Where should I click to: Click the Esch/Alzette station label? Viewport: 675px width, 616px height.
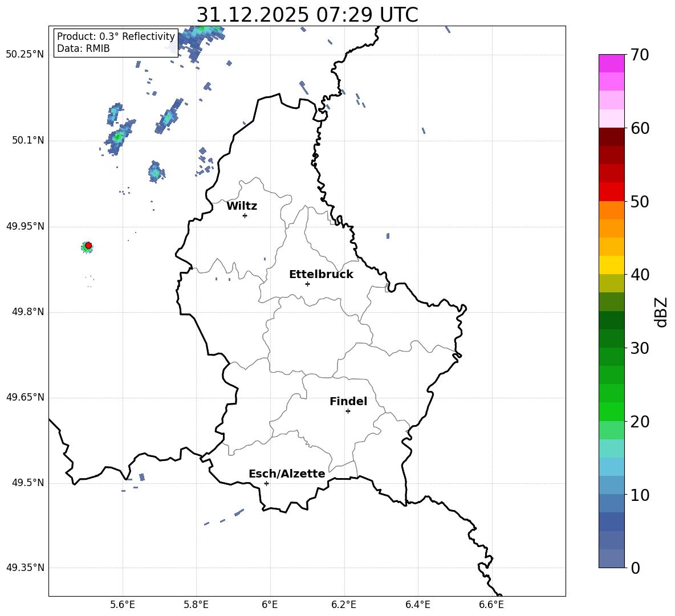pos(287,474)
